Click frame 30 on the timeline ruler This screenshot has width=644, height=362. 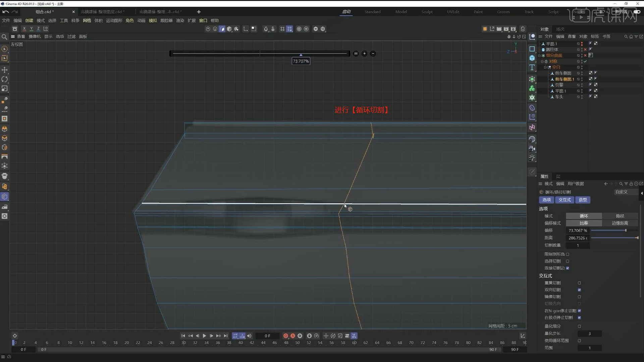183,343
